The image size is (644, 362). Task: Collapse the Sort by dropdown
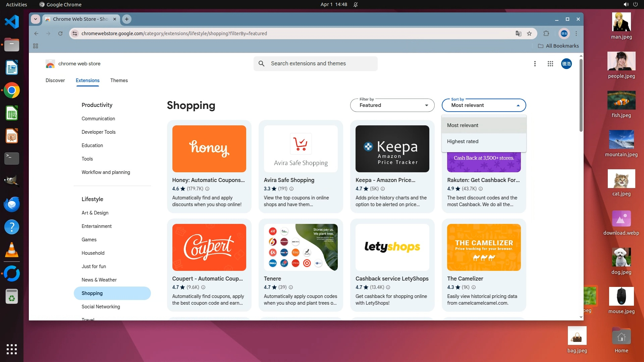(x=484, y=105)
